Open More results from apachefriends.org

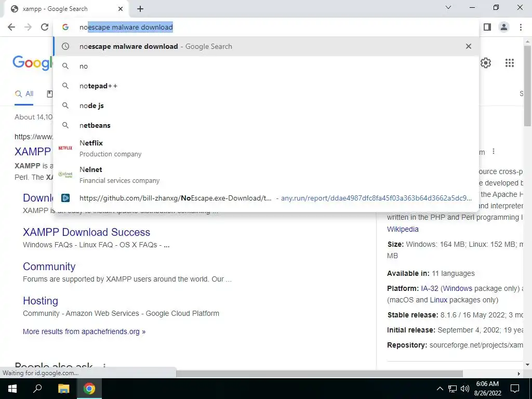(84, 331)
